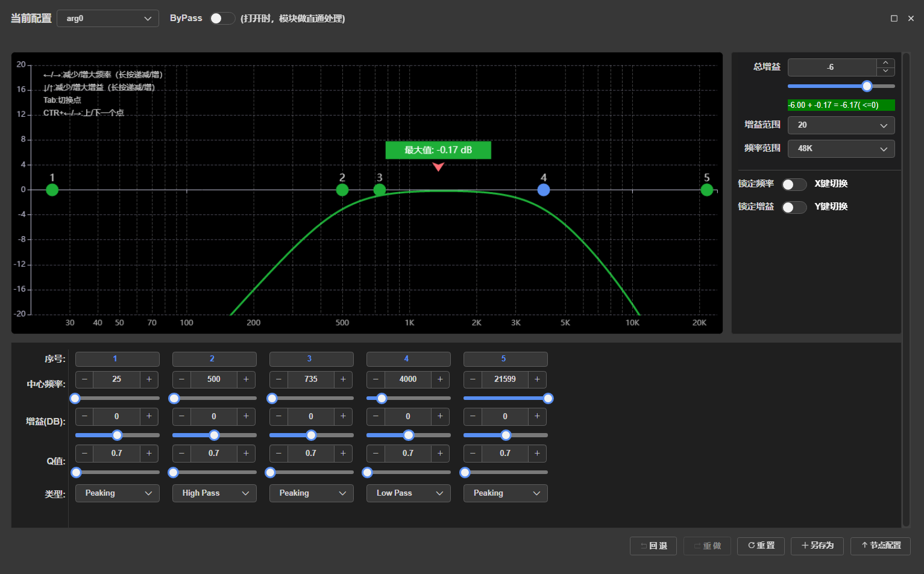Open the 当前配置 arg0 dropdown
This screenshot has height=574, width=924.
click(x=108, y=19)
